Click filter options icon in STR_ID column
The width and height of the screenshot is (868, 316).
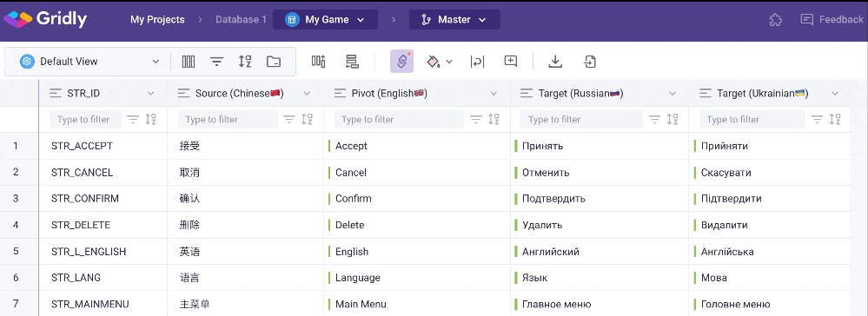pyautogui.click(x=133, y=119)
